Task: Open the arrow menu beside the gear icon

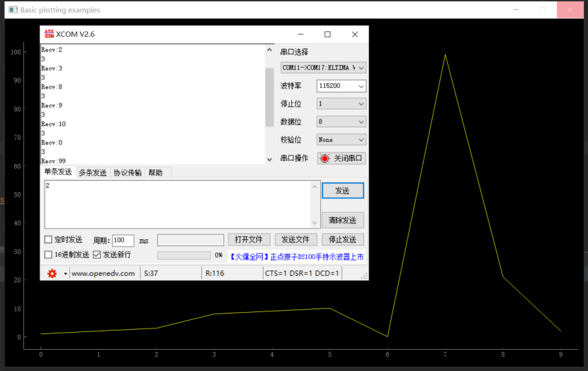Action: pyautogui.click(x=65, y=273)
